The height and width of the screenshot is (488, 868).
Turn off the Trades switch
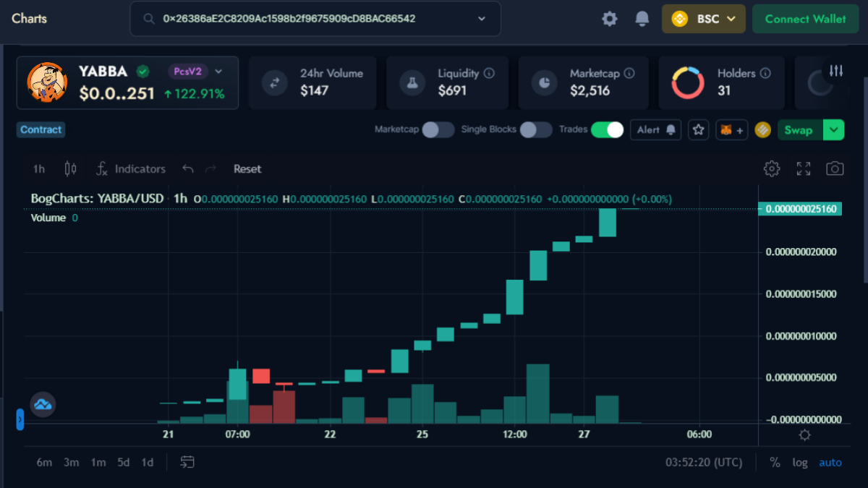pyautogui.click(x=607, y=129)
